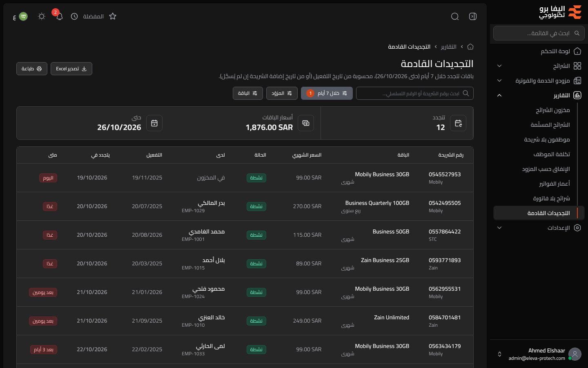This screenshot has width=588, height=368.
Task: Click اليوم badge in first row
Action: [48, 178]
